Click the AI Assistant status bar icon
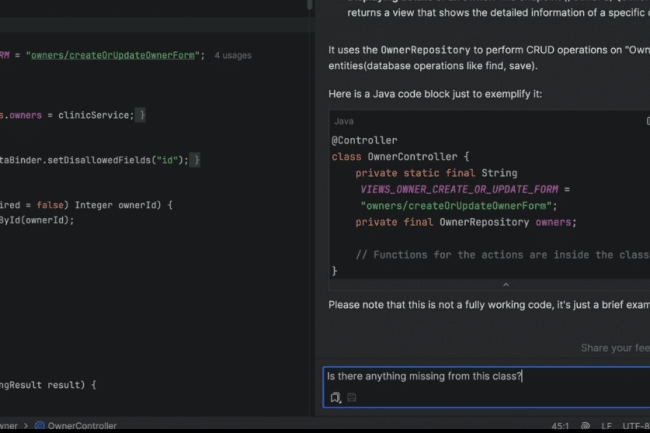This screenshot has height=433, width=650. pyautogui.click(x=585, y=426)
